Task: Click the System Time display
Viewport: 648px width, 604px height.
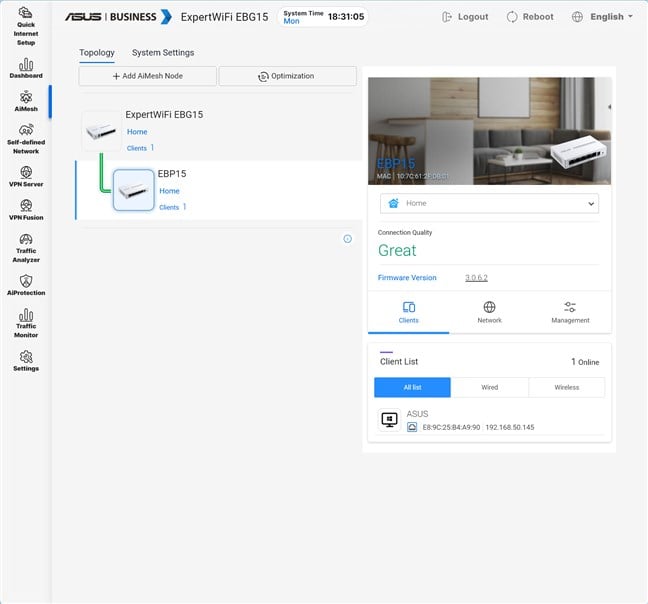Action: coord(324,17)
